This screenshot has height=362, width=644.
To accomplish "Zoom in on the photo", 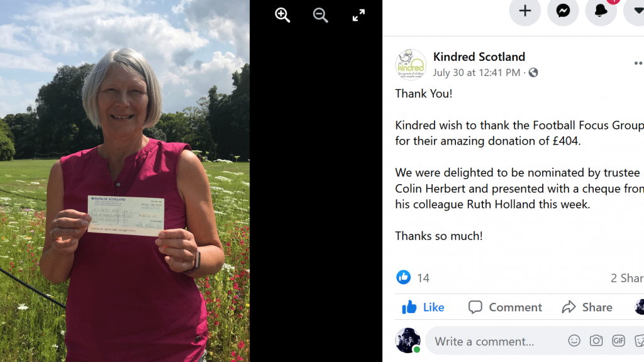I will [282, 15].
